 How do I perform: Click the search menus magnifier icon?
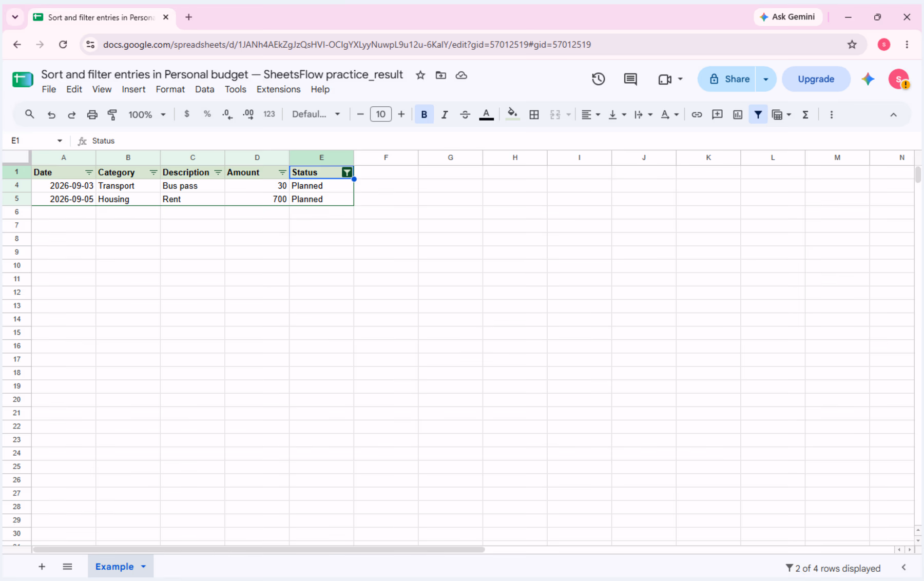[30, 114]
